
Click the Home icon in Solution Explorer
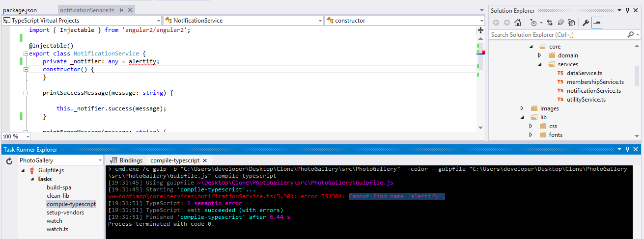point(517,23)
